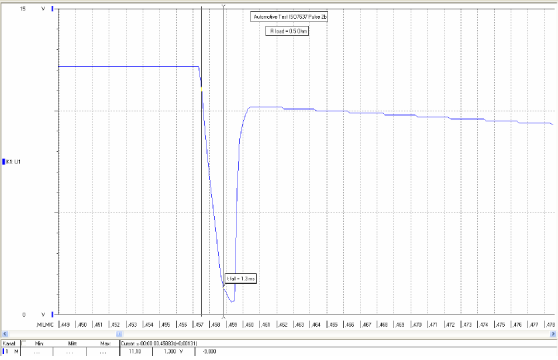Select the K1 U1 channel marker
Image resolution: width=558 pixels, height=360 pixels.
pyautogui.click(x=12, y=162)
